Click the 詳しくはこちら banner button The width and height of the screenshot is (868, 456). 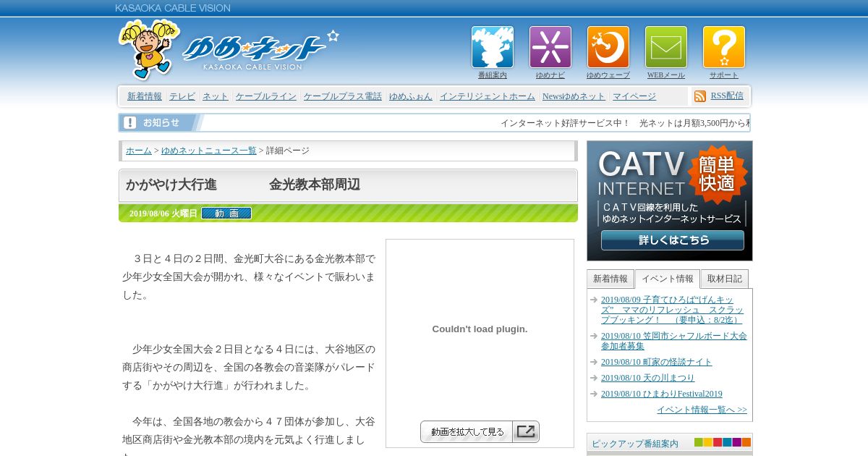tap(673, 240)
